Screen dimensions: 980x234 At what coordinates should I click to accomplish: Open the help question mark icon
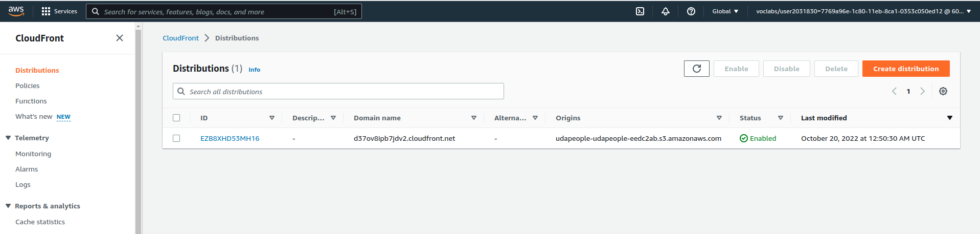coord(691,11)
